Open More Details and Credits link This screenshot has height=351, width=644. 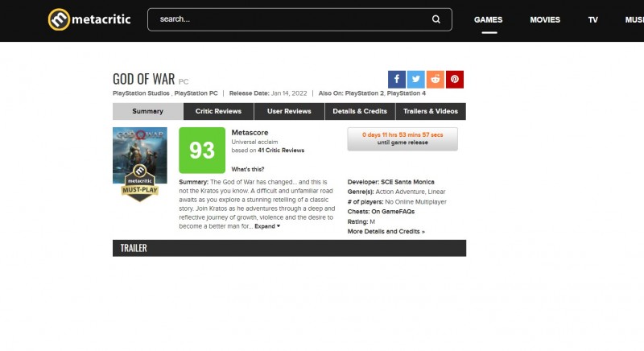click(386, 232)
